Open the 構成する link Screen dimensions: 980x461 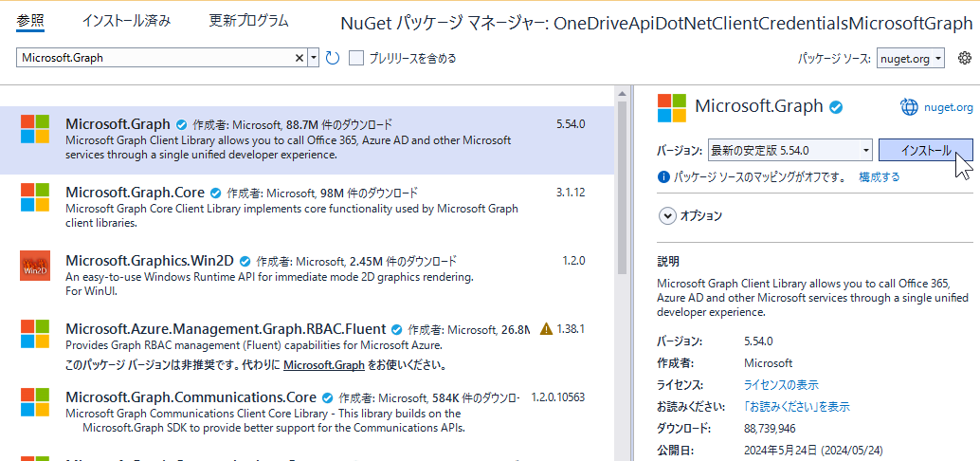pos(880,177)
